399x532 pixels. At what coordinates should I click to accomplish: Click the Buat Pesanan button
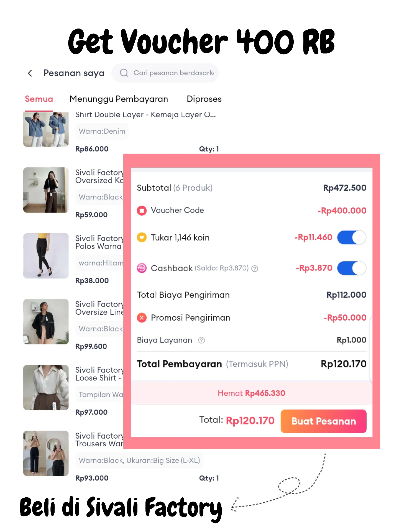pos(323,421)
